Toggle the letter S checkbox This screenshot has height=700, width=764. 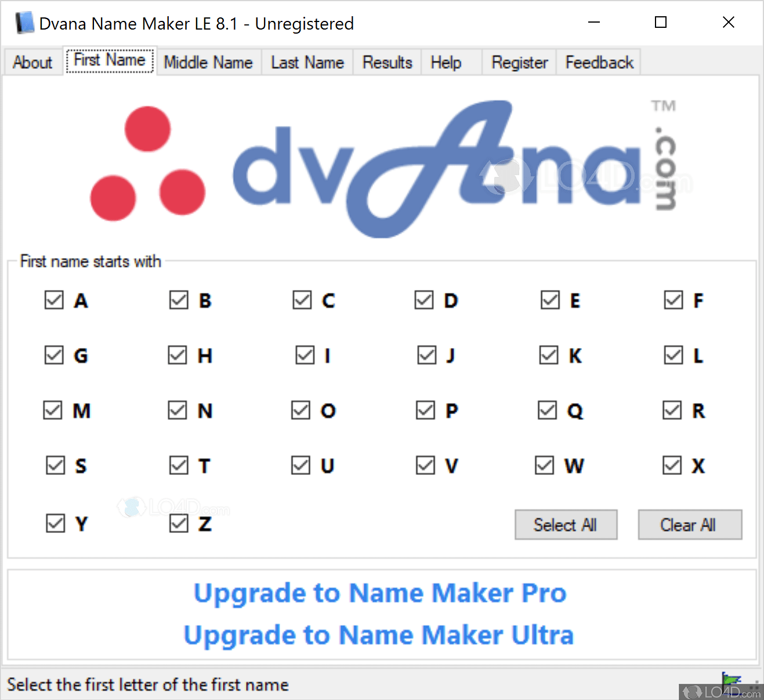(x=56, y=465)
